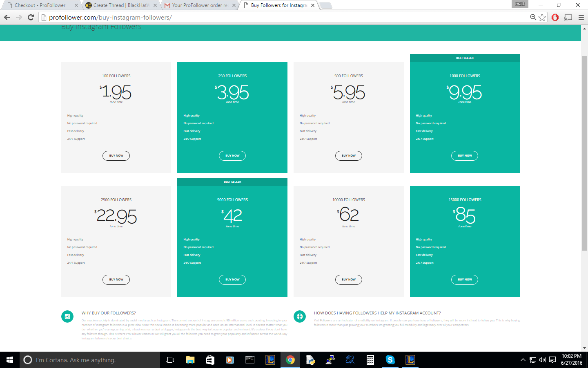Viewport: 588px width, 368px height.
Task: Click the "WHY BUY OUR FOLLOWERS?" heading
Action: tap(109, 313)
